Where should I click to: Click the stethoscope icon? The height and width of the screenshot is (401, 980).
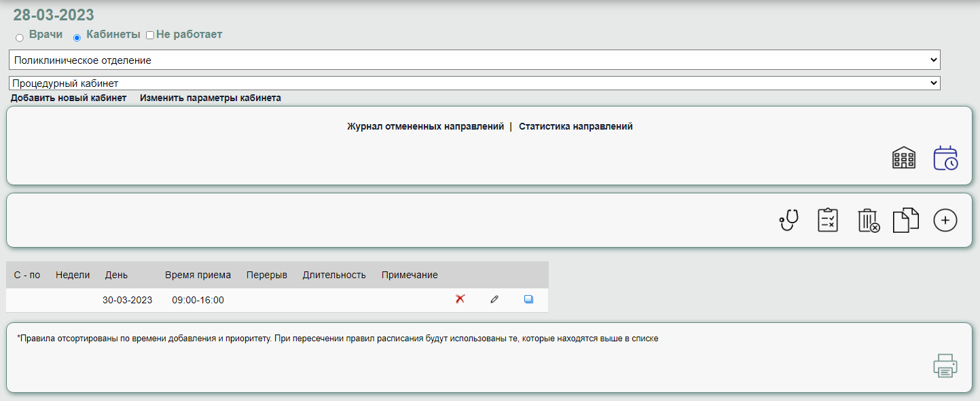(x=788, y=221)
